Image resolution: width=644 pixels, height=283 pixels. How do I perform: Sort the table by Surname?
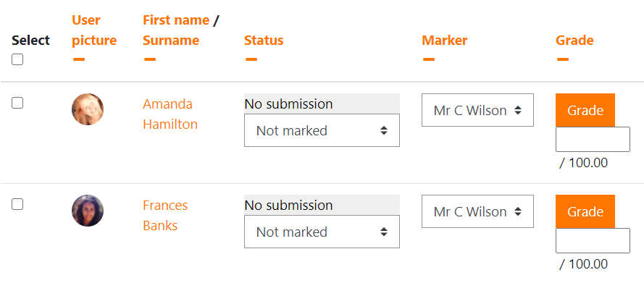[171, 41]
